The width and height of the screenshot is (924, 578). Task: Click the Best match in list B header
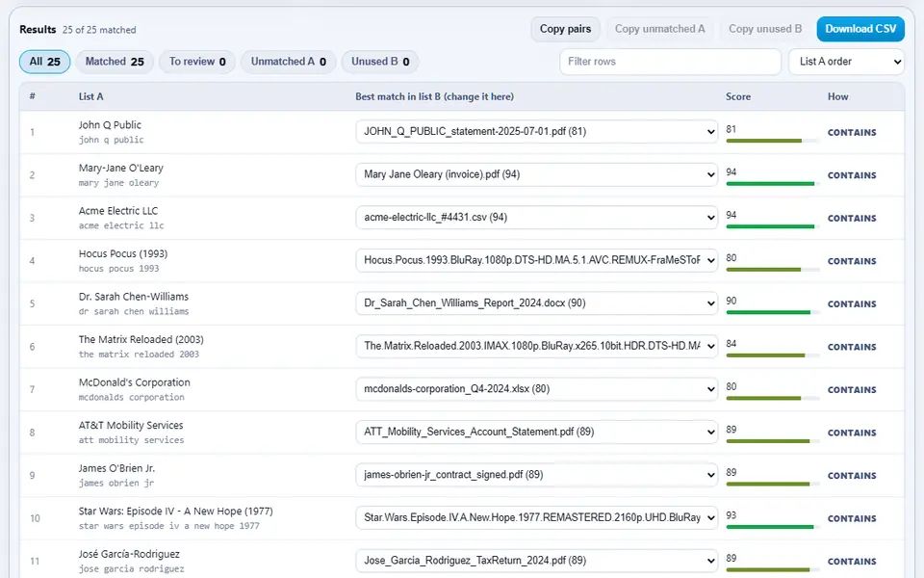(434, 96)
